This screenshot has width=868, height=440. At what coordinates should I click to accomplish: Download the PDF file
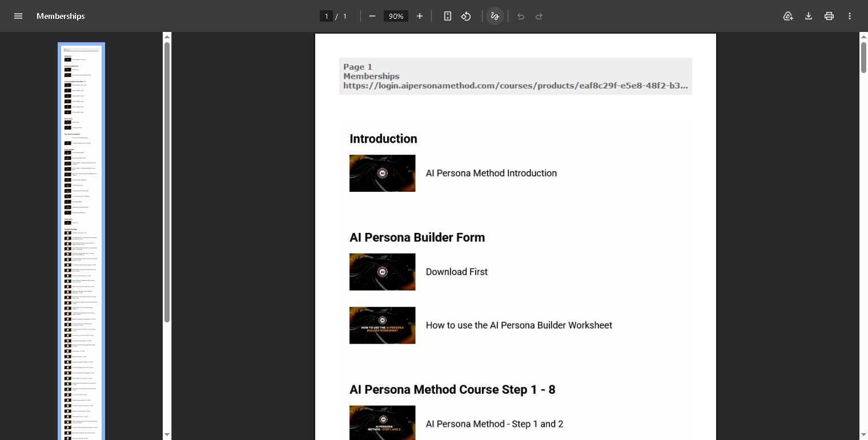coord(809,16)
